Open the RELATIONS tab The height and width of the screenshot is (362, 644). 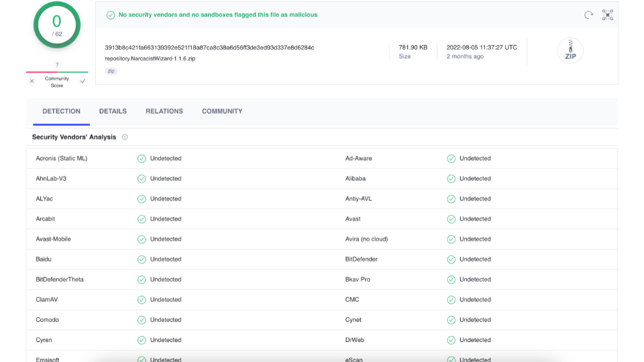[x=164, y=111]
